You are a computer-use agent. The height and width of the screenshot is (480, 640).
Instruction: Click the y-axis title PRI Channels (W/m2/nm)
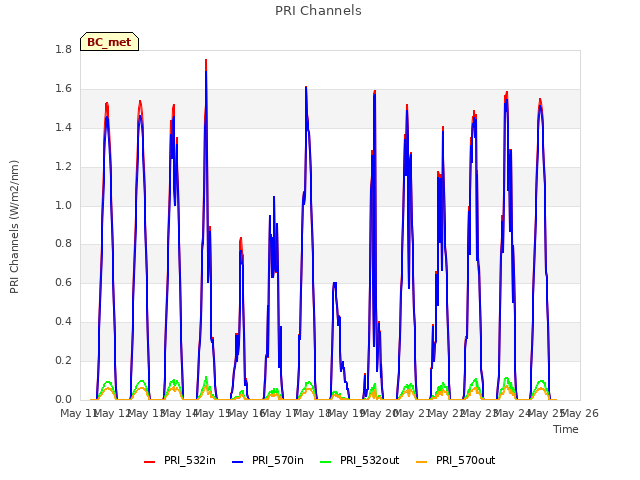(x=14, y=227)
